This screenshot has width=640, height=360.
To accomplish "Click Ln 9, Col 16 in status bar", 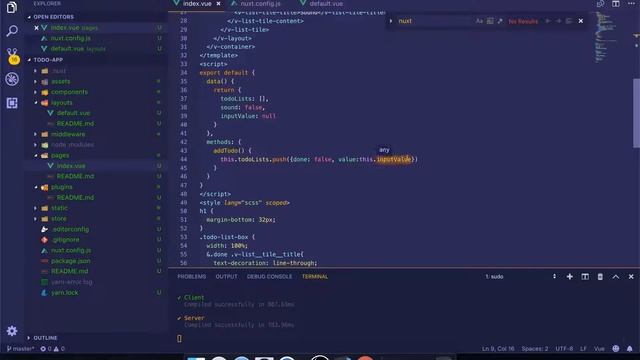I will 498,349.
